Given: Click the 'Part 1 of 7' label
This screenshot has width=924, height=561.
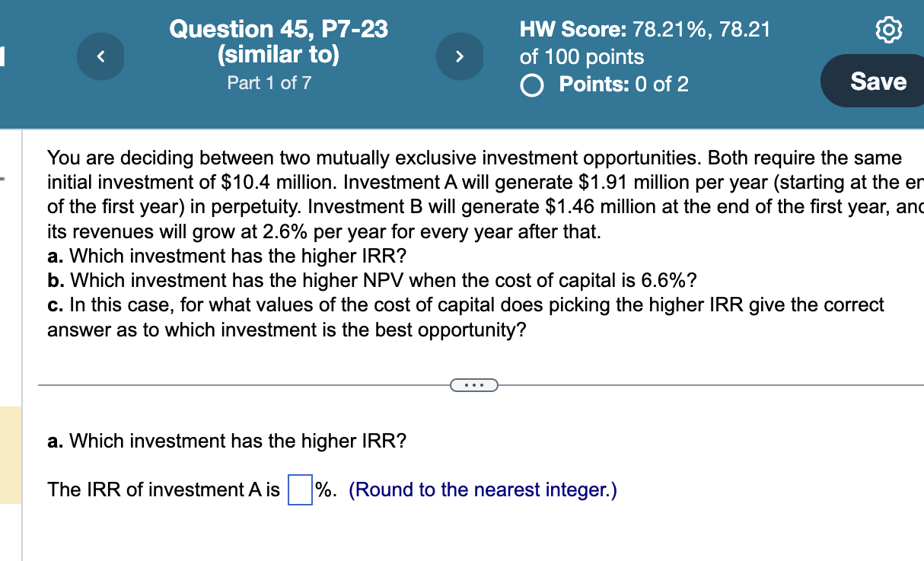Looking at the screenshot, I should pos(269,83).
